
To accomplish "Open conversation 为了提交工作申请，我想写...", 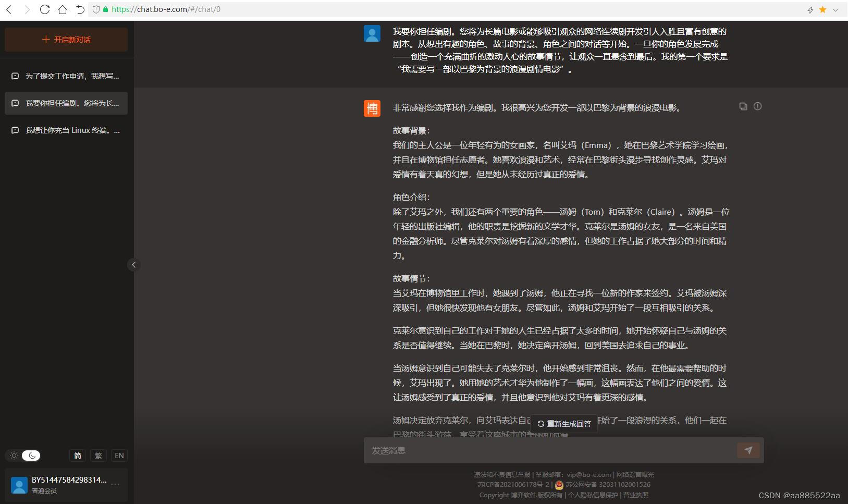I will (66, 76).
